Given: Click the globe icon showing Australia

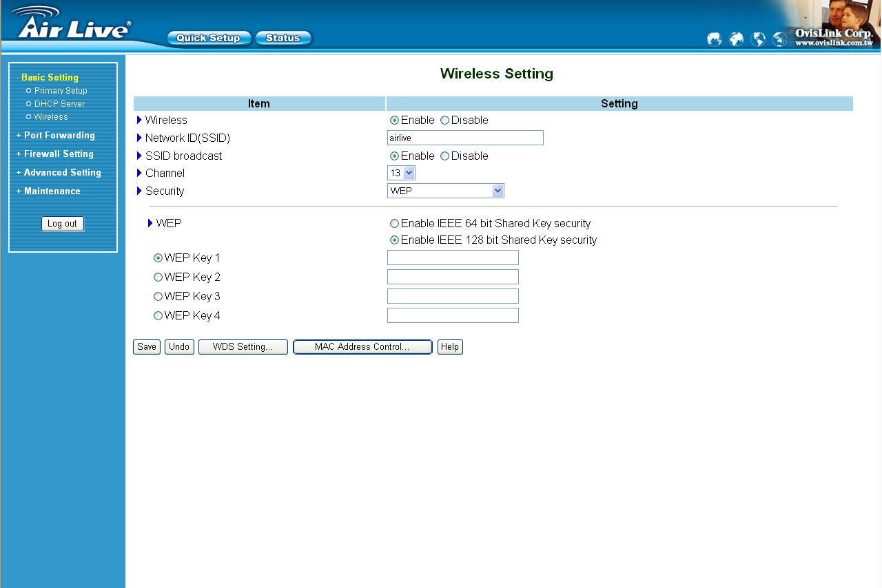Looking at the screenshot, I should [x=780, y=39].
